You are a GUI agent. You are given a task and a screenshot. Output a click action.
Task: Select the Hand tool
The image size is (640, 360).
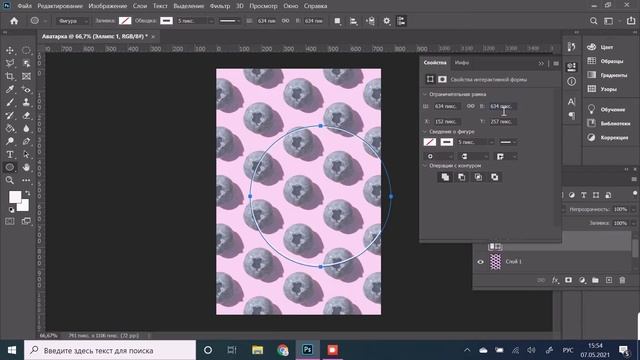pos(26,167)
